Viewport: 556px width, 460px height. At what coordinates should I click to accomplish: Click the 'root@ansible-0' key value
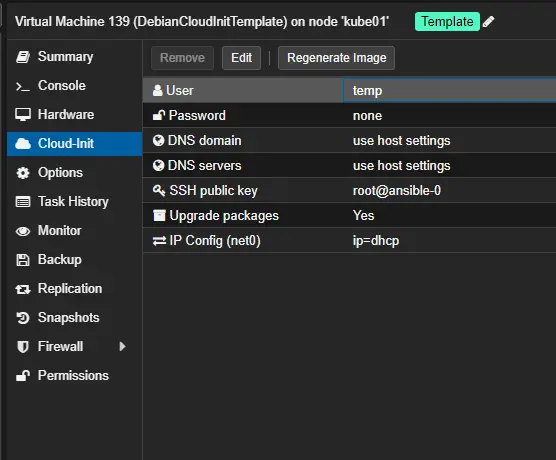point(397,191)
